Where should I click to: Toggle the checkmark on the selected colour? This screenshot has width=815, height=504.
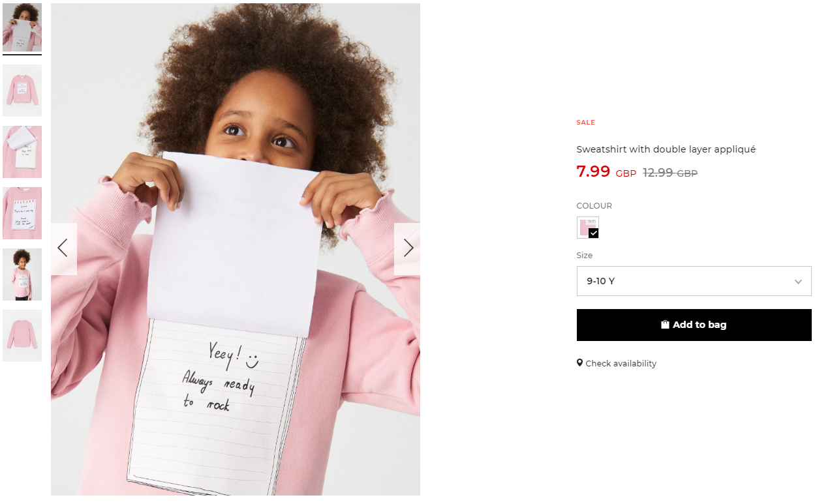pos(593,233)
